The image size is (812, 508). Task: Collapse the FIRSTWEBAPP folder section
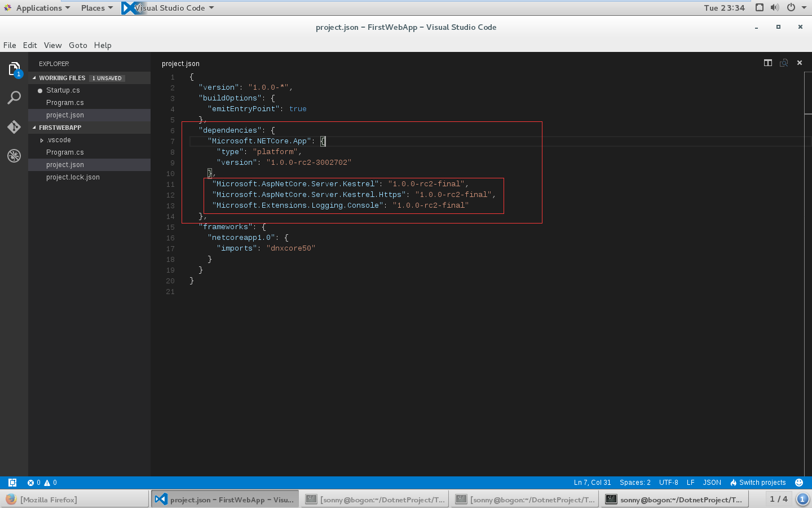point(34,128)
